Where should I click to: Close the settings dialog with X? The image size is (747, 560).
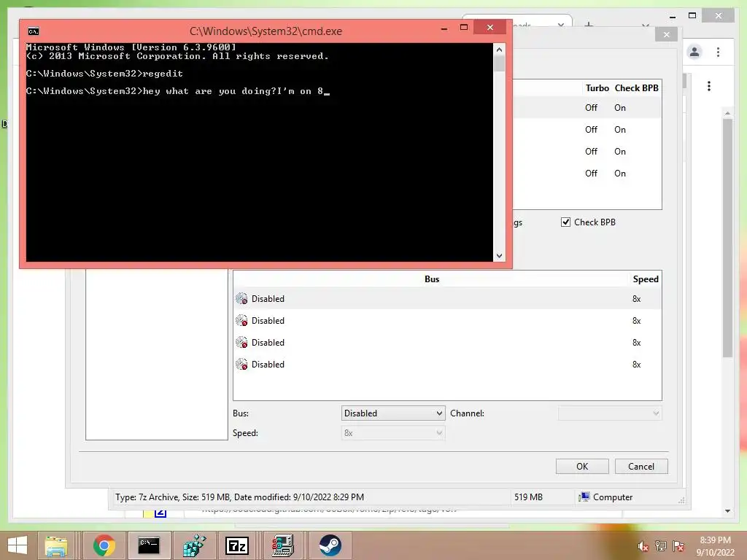click(x=667, y=35)
